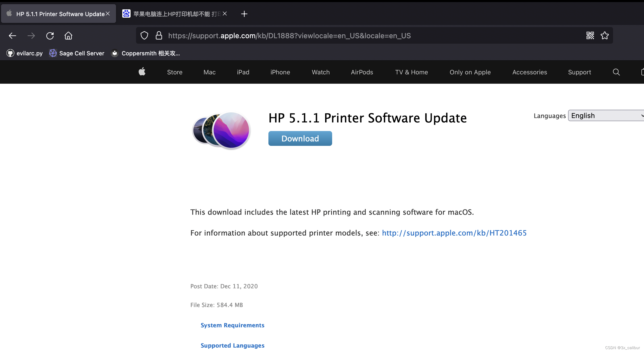Click the macOS disks thumbnail image

click(221, 131)
